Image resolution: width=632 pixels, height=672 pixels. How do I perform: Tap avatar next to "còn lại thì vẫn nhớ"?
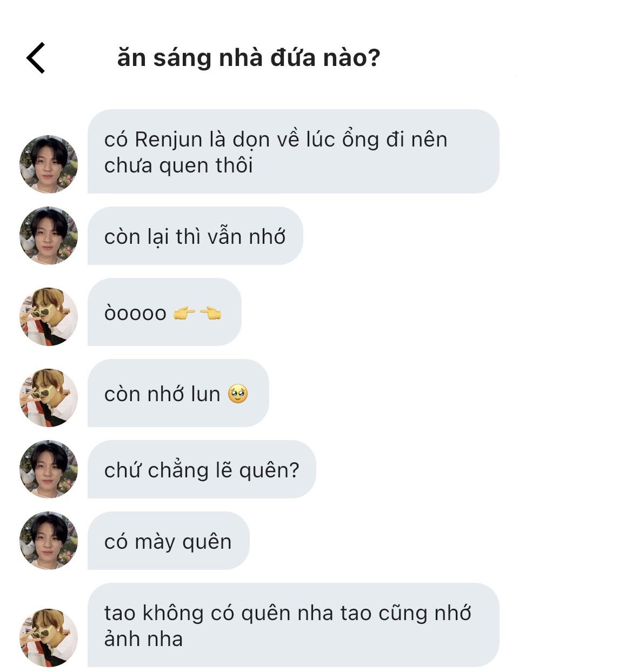pyautogui.click(x=49, y=236)
